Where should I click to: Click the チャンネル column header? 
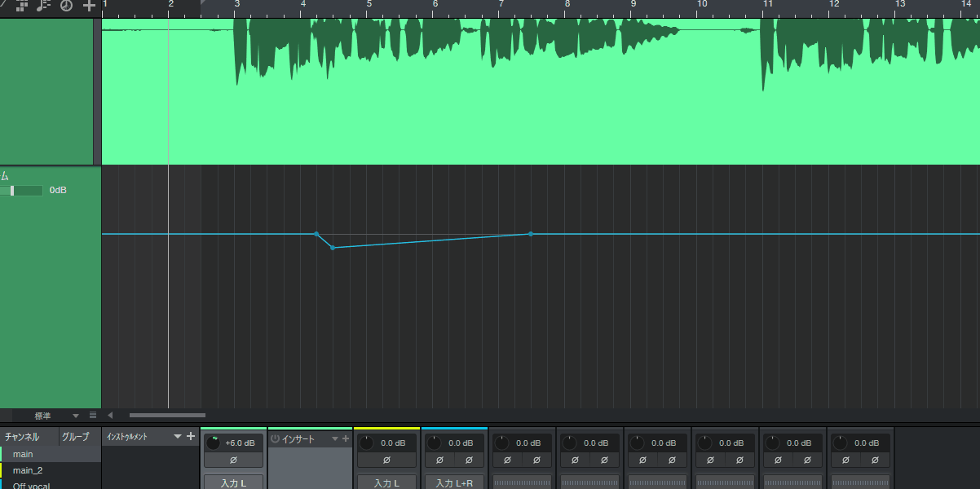23,437
